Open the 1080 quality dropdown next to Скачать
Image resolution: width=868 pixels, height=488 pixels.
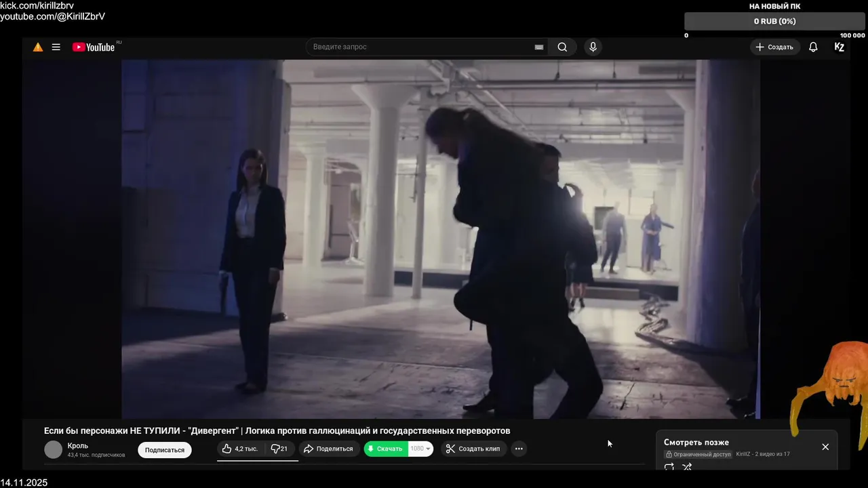coord(420,449)
